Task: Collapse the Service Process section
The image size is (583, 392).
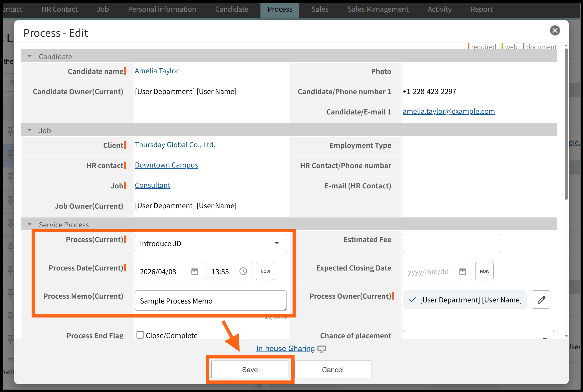Action: pos(30,225)
